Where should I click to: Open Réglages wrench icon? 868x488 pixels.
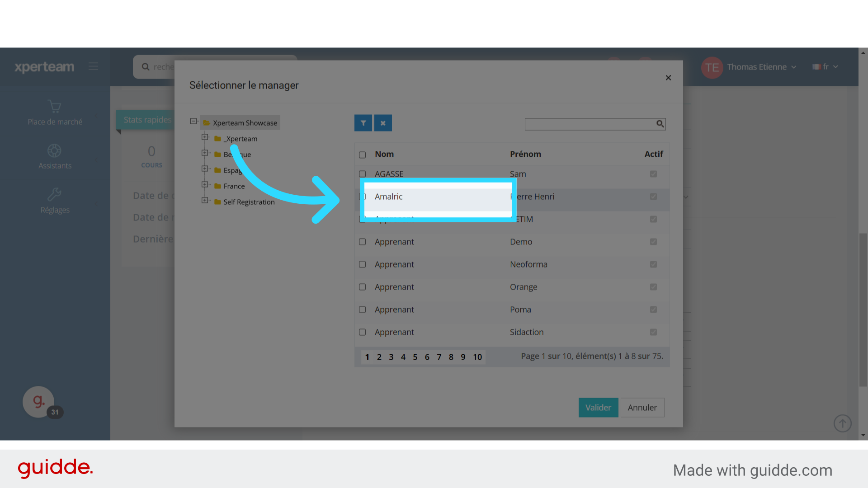[x=54, y=195]
